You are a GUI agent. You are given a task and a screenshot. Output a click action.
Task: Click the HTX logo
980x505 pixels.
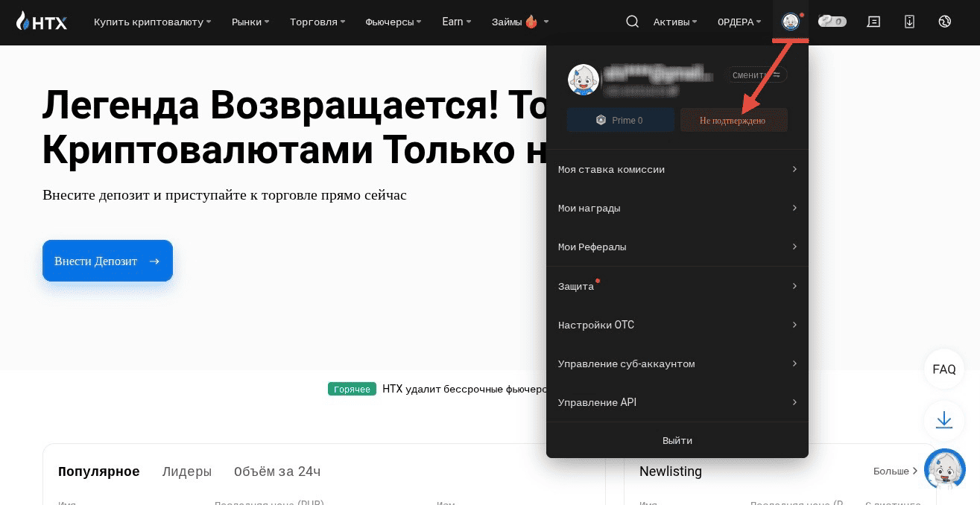pos(42,22)
